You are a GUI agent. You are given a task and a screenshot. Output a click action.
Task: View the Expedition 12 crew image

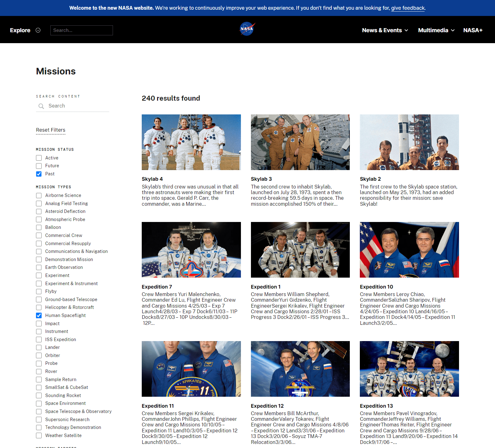(x=300, y=369)
